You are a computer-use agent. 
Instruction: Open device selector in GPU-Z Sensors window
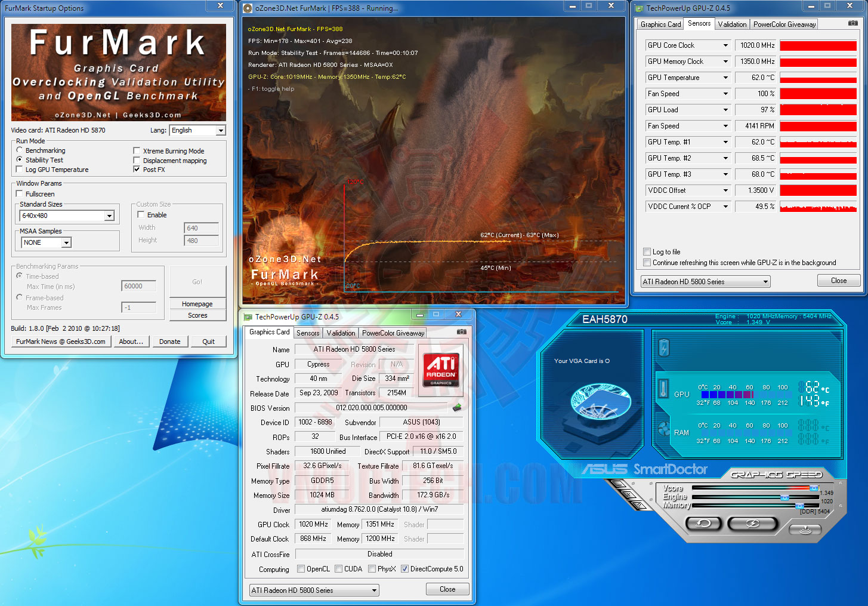[x=705, y=282]
